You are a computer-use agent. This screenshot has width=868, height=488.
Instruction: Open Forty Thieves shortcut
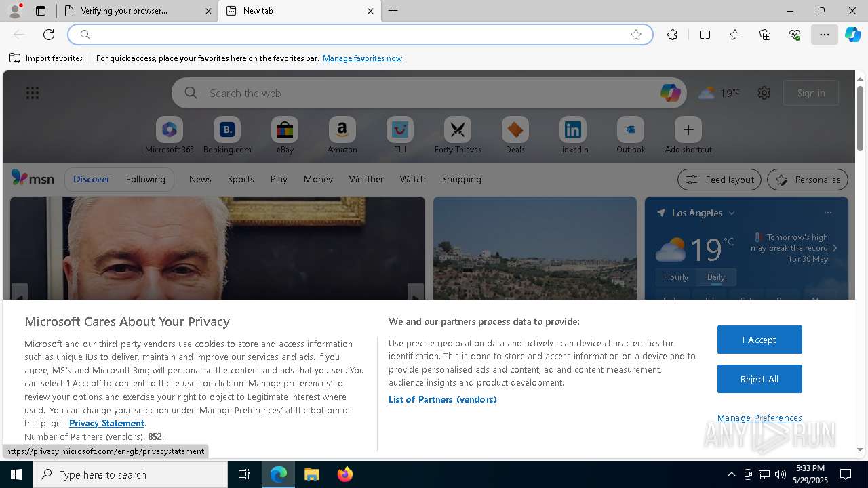[458, 135]
